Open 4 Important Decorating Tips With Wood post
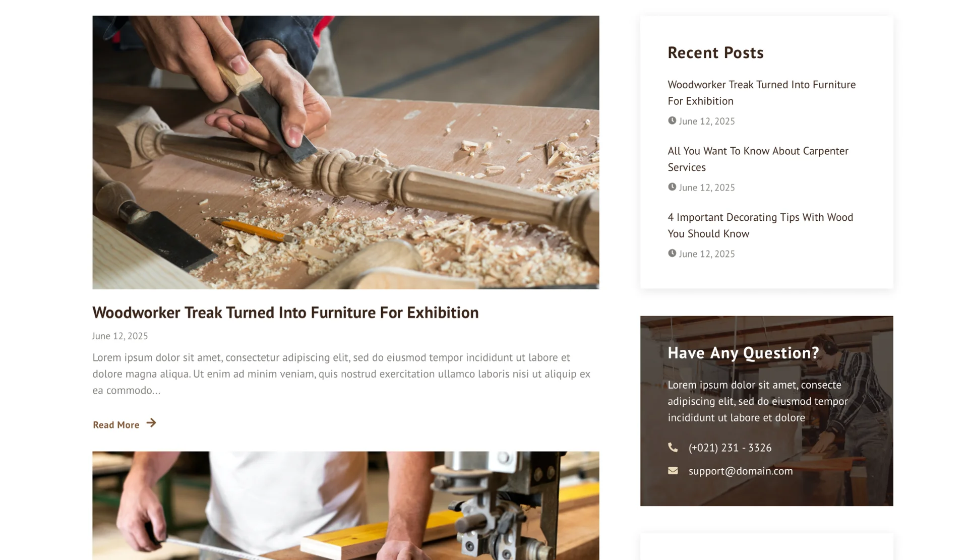The width and height of the screenshot is (968, 560). coord(760,225)
